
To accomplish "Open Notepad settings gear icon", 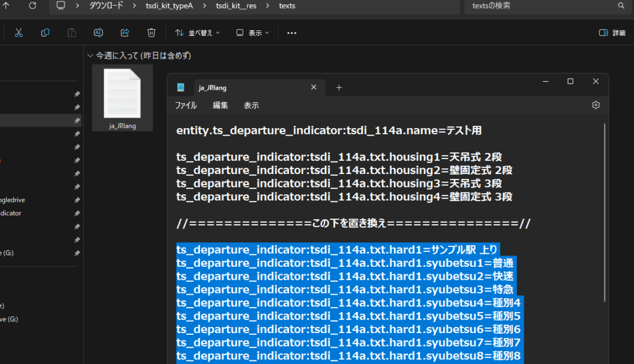I will click(596, 105).
